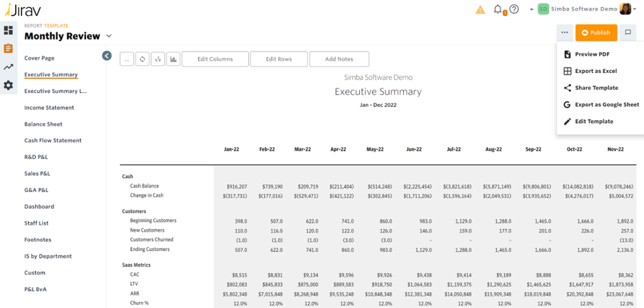The width and height of the screenshot is (644, 308).
Task: Open the comments speech bubble icon
Action: (x=627, y=32)
